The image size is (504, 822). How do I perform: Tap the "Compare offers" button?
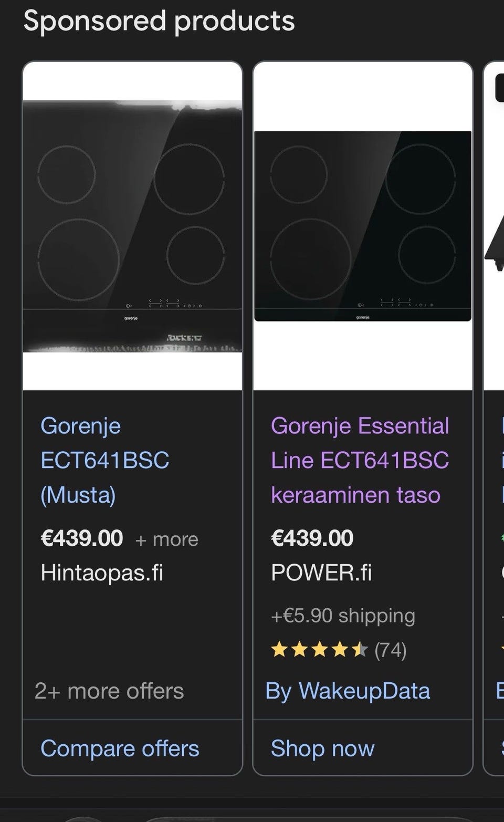(120, 748)
